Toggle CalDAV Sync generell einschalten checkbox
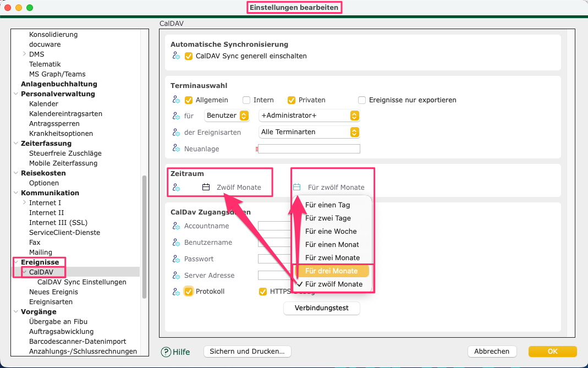 (189, 56)
